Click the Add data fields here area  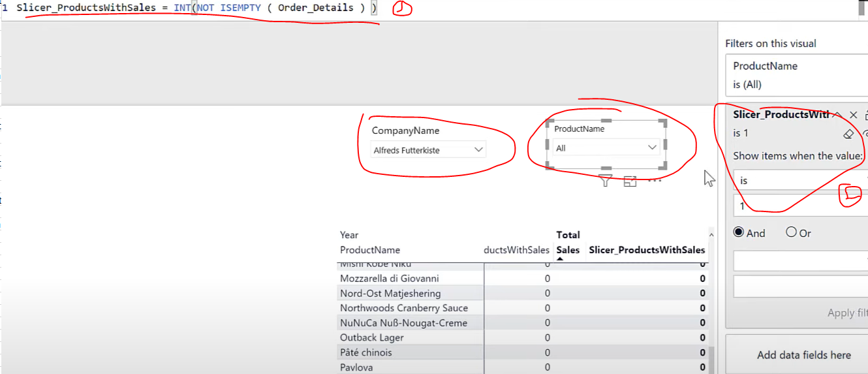tap(803, 355)
